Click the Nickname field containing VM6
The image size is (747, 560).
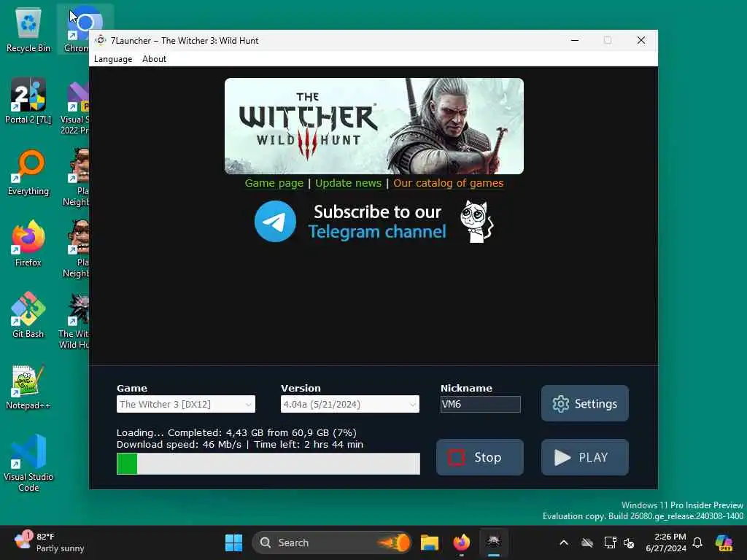pos(480,404)
